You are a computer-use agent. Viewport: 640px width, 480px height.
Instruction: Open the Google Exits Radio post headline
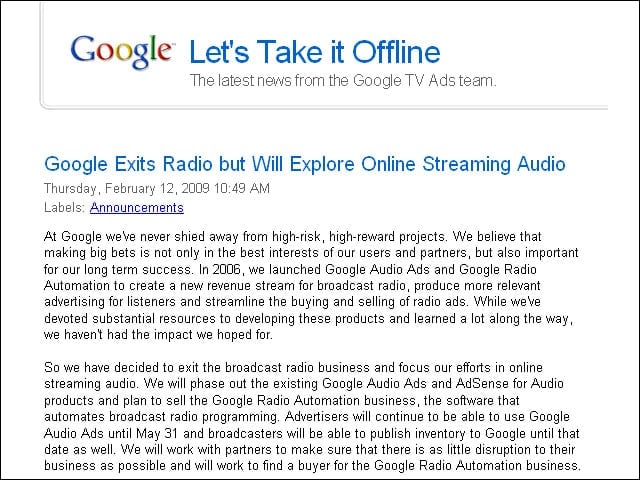tap(305, 164)
